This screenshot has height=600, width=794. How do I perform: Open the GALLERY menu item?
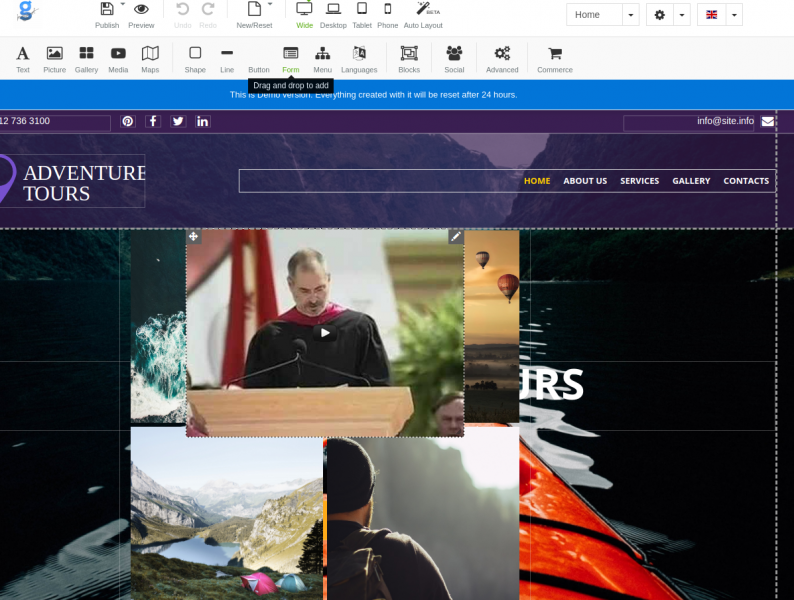click(x=691, y=181)
